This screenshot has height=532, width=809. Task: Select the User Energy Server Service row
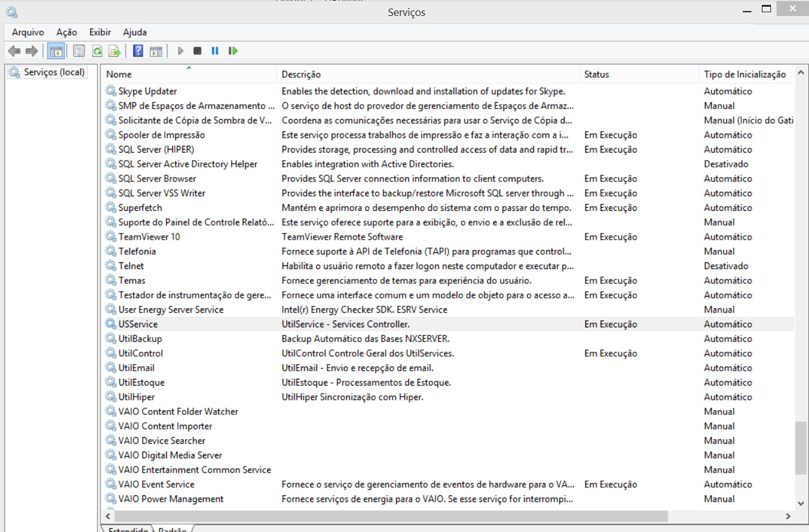pyautogui.click(x=448, y=310)
